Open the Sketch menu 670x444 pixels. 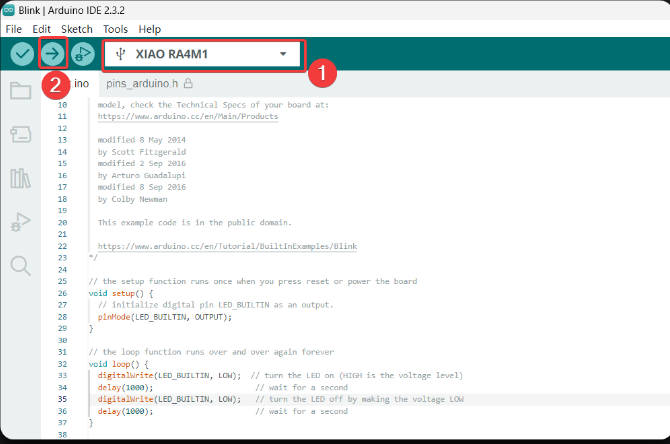point(77,29)
